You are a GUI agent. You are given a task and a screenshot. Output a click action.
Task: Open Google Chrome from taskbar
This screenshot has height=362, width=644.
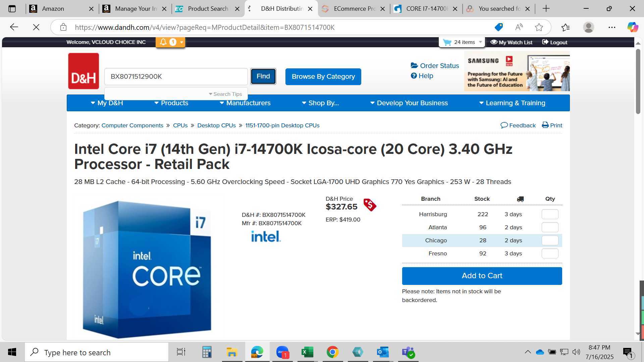(332, 352)
